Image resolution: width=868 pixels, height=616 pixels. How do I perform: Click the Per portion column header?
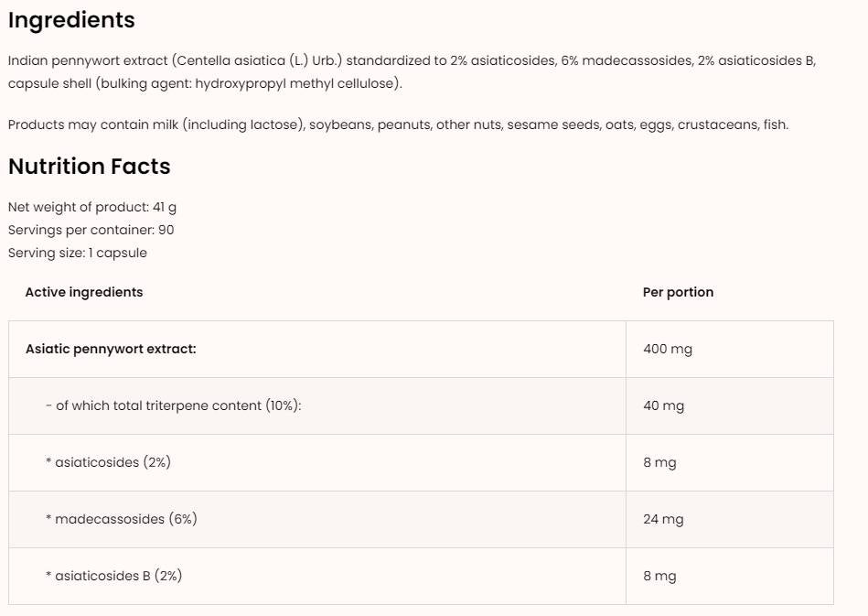(x=678, y=292)
